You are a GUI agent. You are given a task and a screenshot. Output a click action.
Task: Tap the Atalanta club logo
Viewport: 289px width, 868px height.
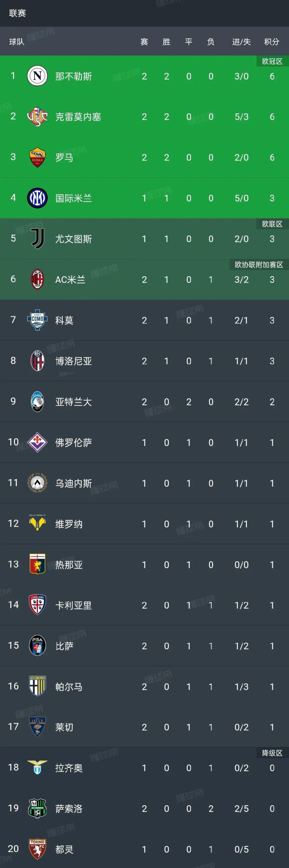click(37, 402)
